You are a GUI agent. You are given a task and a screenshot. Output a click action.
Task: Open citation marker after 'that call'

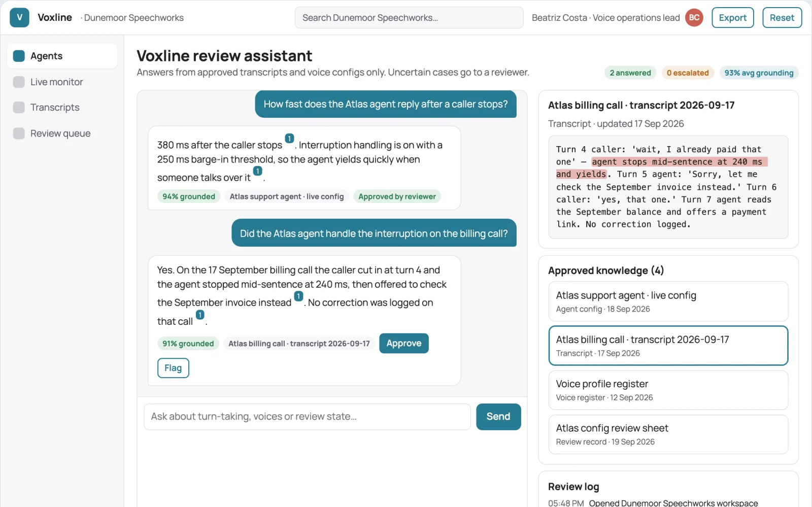200,315
